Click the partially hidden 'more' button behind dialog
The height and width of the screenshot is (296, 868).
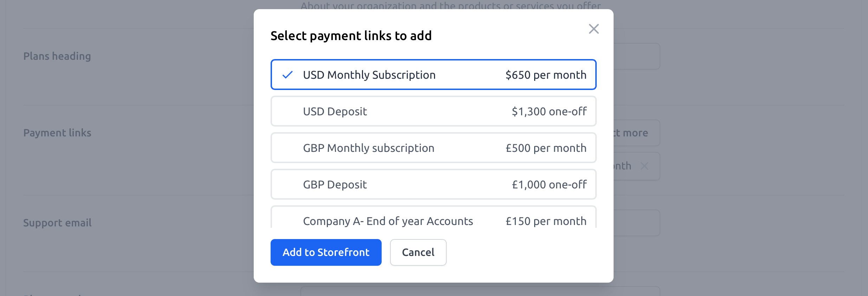click(x=636, y=133)
